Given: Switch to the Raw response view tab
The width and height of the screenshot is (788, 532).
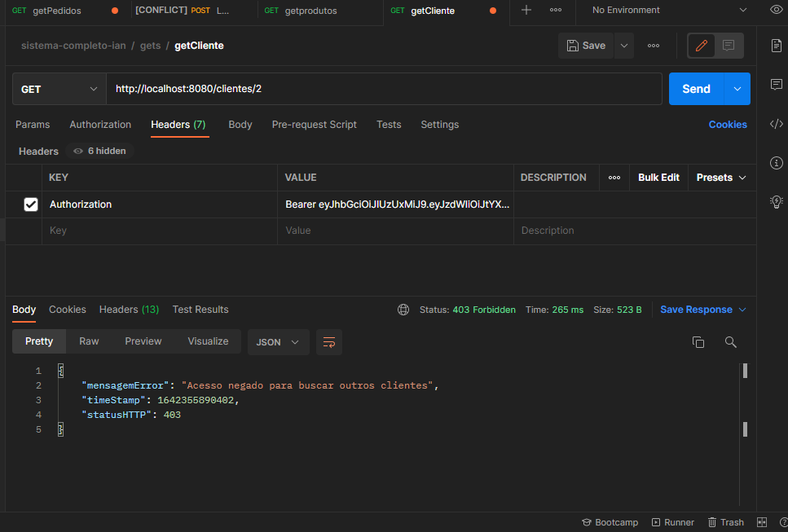Looking at the screenshot, I should [88, 341].
